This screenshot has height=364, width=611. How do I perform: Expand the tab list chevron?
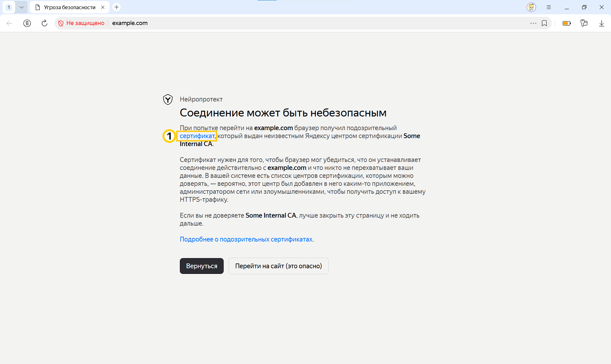(21, 7)
